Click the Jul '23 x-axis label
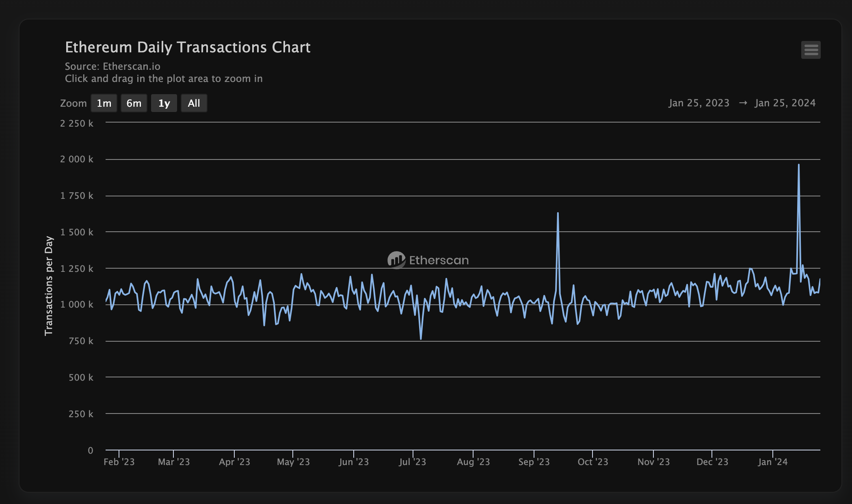Viewport: 852px width, 504px height. (413, 462)
